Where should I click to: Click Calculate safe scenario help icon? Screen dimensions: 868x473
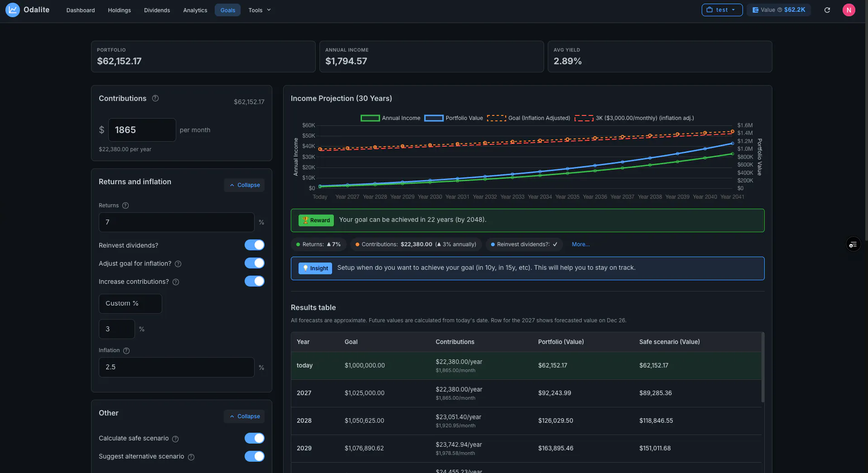pyautogui.click(x=175, y=439)
